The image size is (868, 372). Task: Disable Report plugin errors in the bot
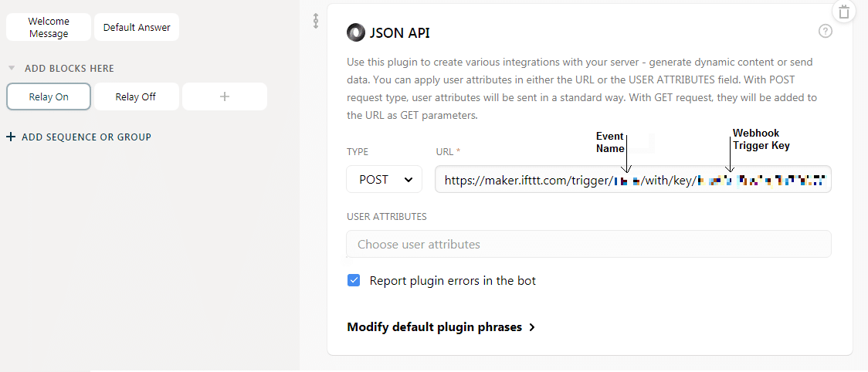pos(354,280)
